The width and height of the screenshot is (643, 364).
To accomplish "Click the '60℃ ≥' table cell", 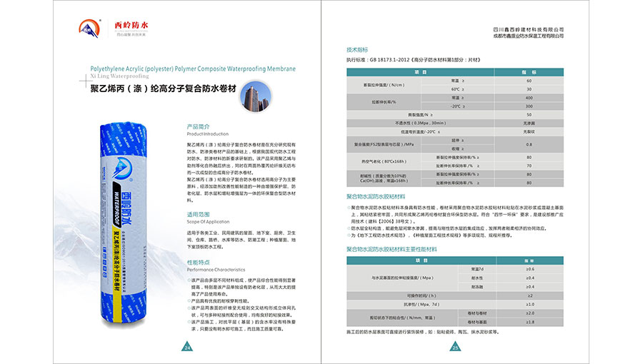I will pyautogui.click(x=458, y=89).
